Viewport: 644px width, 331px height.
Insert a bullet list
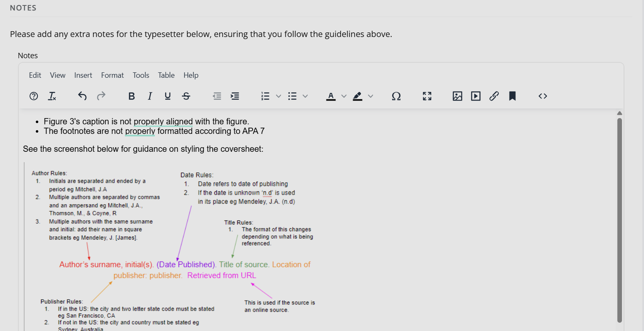[293, 96]
